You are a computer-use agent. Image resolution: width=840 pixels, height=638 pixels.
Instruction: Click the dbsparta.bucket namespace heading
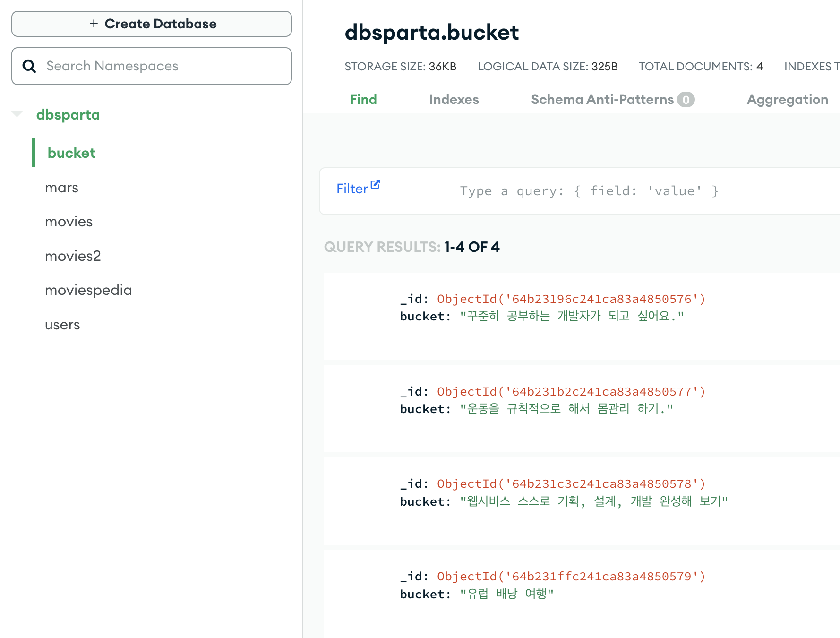click(x=432, y=32)
